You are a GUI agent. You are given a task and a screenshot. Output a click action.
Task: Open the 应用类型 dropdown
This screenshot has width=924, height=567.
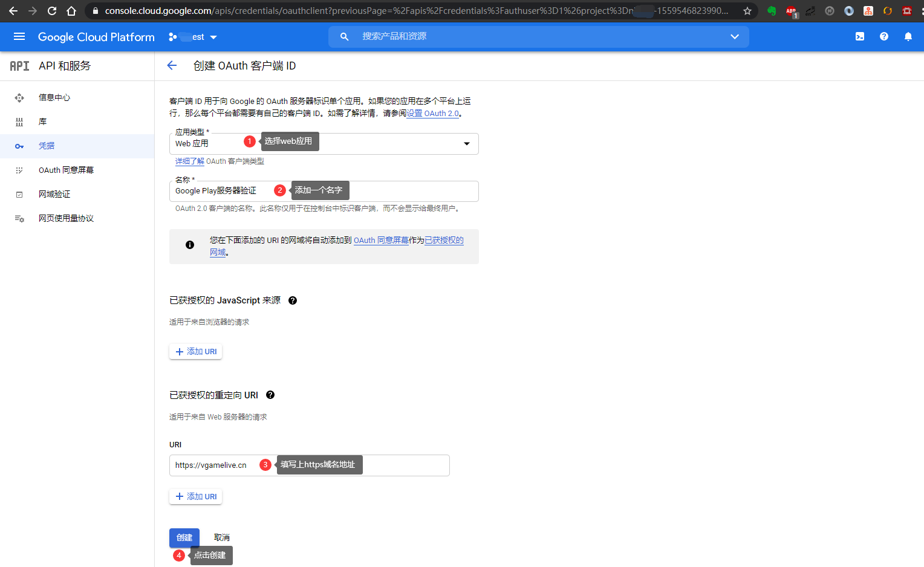coord(324,144)
